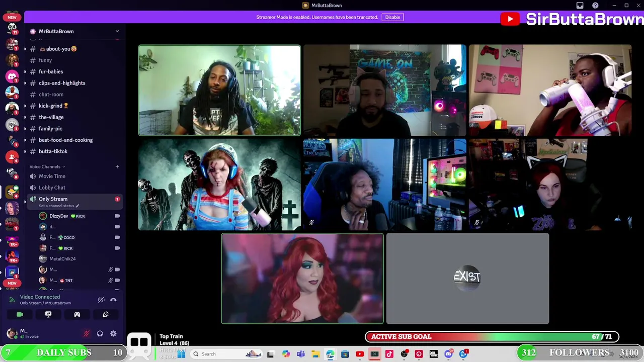Open the about-you text channel
The height and width of the screenshot is (362, 644).
(x=74, y=49)
